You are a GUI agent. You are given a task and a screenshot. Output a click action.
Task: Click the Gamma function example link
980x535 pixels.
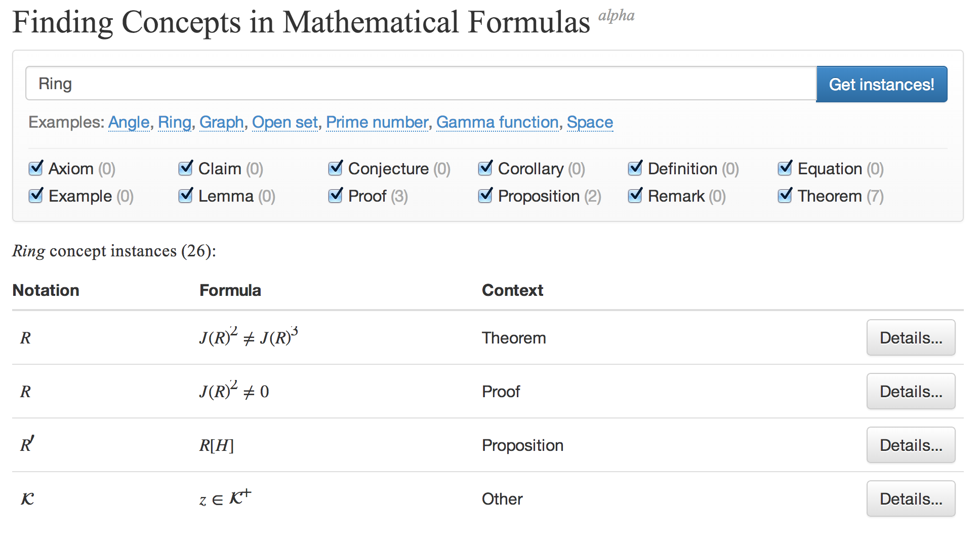pyautogui.click(x=497, y=122)
